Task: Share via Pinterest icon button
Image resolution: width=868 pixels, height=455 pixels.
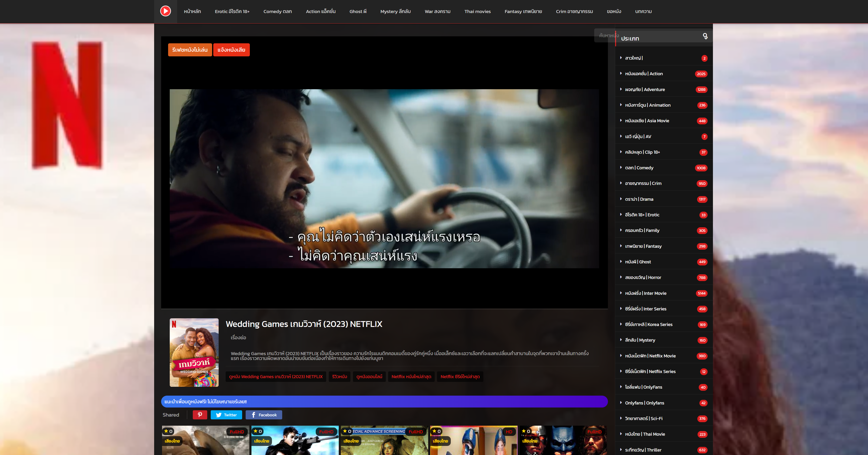Action: coord(200,414)
